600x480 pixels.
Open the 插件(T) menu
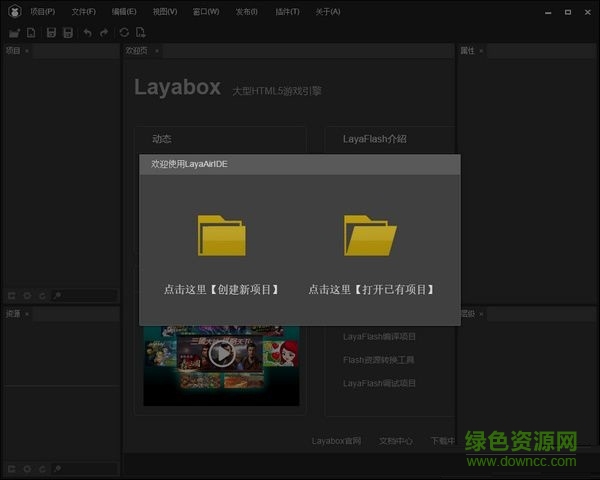point(287,12)
